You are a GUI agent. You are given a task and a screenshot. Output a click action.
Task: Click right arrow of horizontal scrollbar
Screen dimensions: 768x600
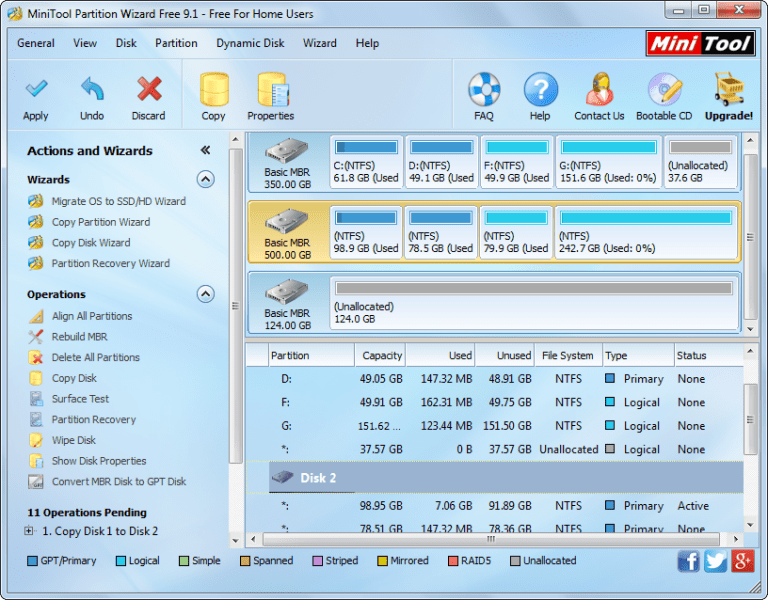point(735,539)
